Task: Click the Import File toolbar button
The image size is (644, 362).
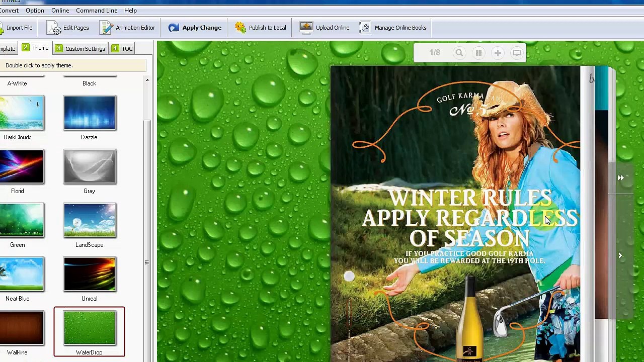Action: (17, 28)
